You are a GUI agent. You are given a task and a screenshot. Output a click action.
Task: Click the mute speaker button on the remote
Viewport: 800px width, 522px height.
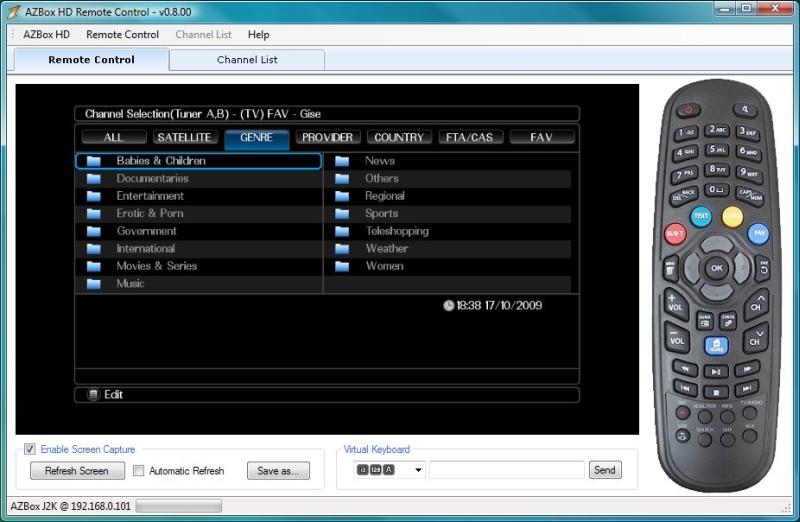[745, 109]
